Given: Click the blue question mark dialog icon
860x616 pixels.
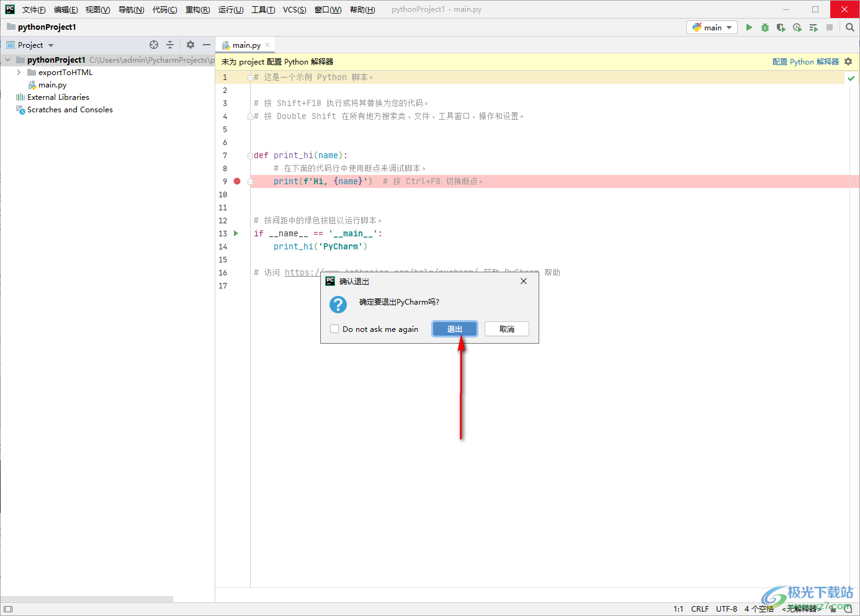Looking at the screenshot, I should 338,305.
